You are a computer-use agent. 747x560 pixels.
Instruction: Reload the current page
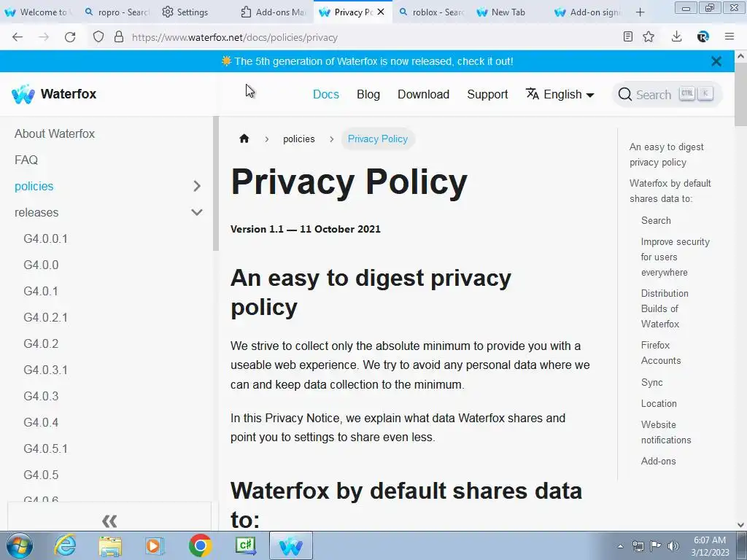pyautogui.click(x=70, y=37)
